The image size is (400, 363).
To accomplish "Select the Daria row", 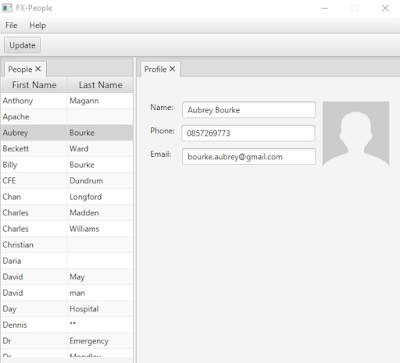I will click(67, 261).
